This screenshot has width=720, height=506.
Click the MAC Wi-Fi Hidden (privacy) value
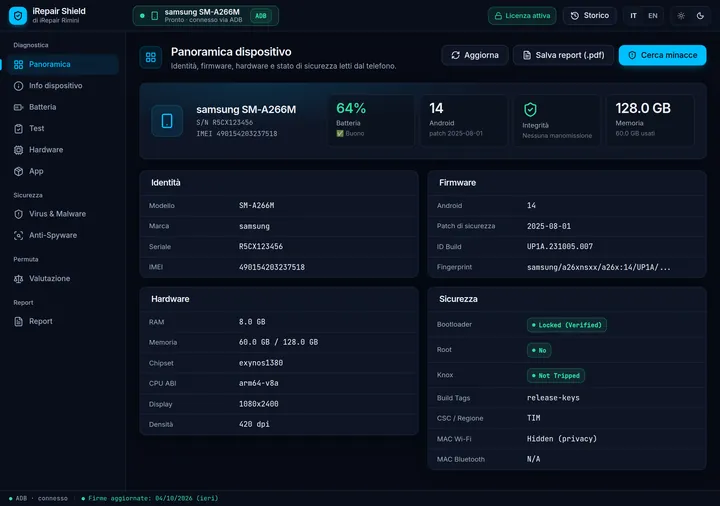tap(562, 439)
